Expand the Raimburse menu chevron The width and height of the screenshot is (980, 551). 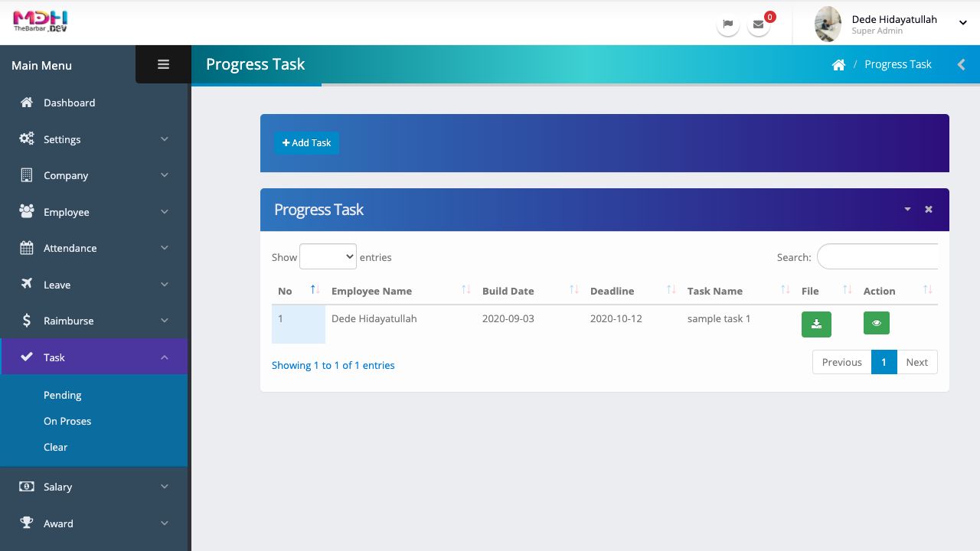coord(165,321)
